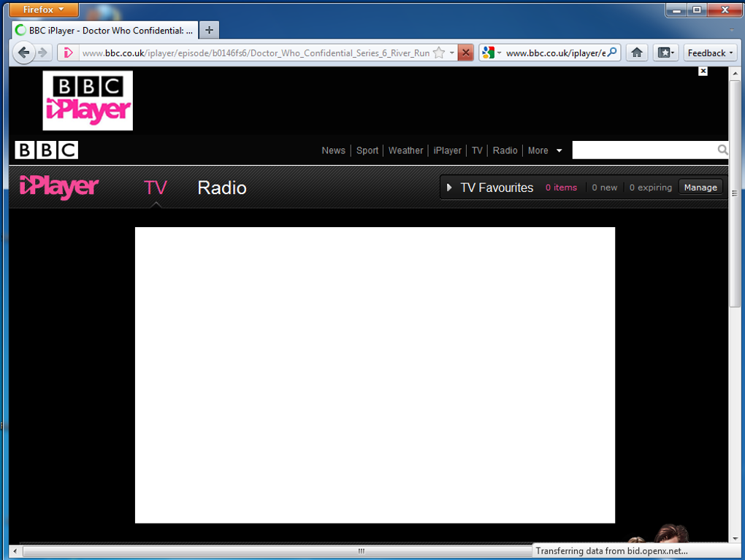This screenshot has height=560, width=745.
Task: Open the Sport link
Action: pos(367,150)
